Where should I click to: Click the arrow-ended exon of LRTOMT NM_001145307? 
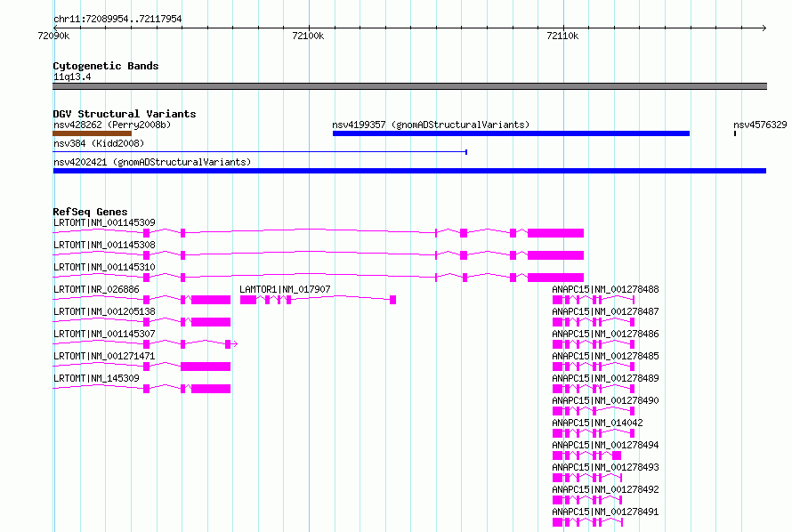tap(230, 344)
